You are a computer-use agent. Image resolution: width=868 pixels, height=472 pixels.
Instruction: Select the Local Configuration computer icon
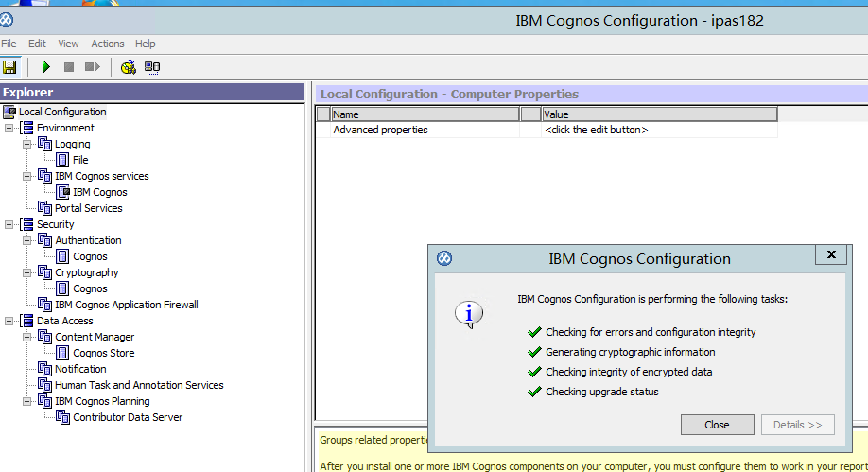[x=9, y=112]
